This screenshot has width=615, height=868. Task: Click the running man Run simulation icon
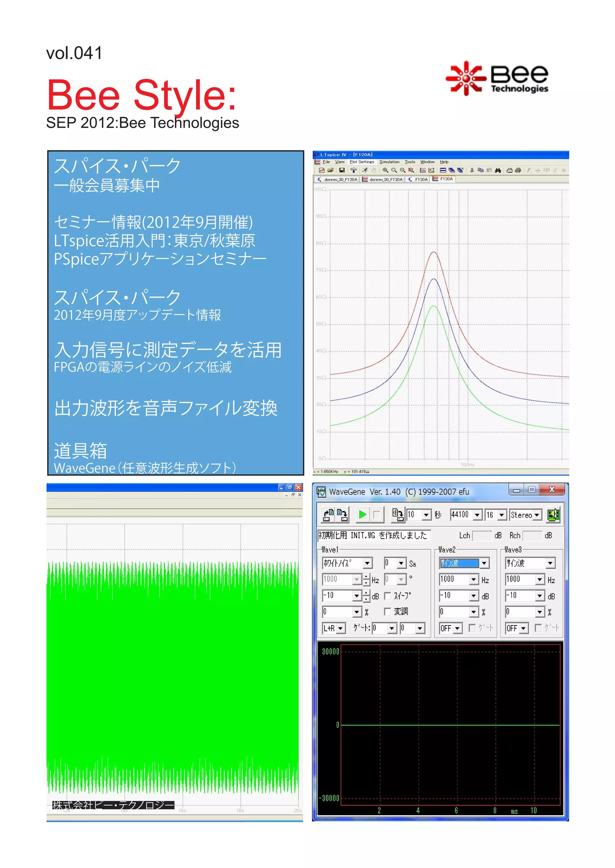pos(365,170)
